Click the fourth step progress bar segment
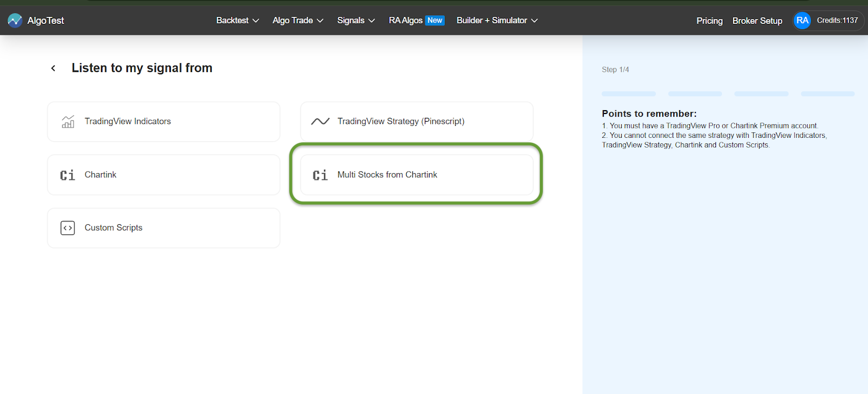The width and height of the screenshot is (868, 394). click(828, 94)
